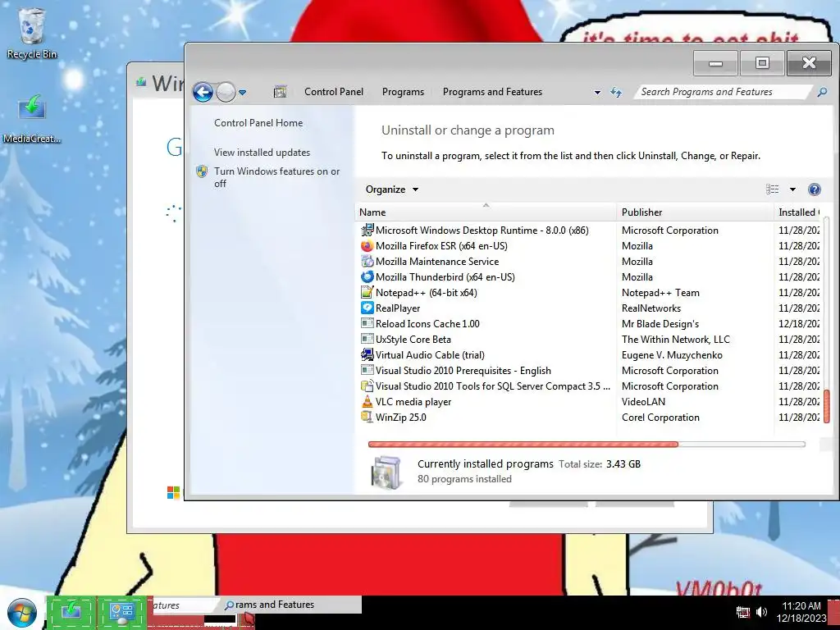Sort by Name column header
The image size is (840, 630).
point(486,212)
